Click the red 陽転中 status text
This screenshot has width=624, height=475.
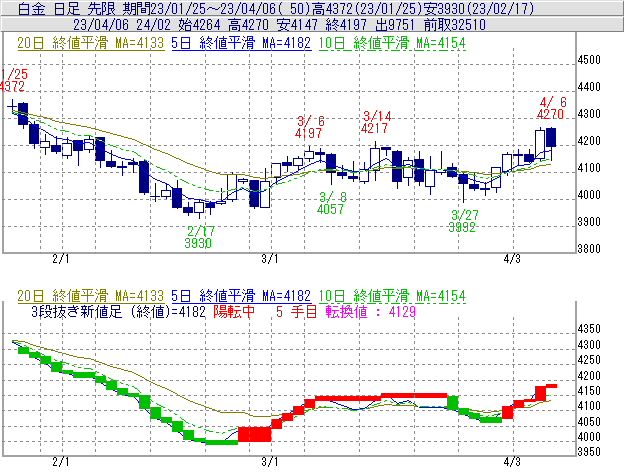pos(234,311)
